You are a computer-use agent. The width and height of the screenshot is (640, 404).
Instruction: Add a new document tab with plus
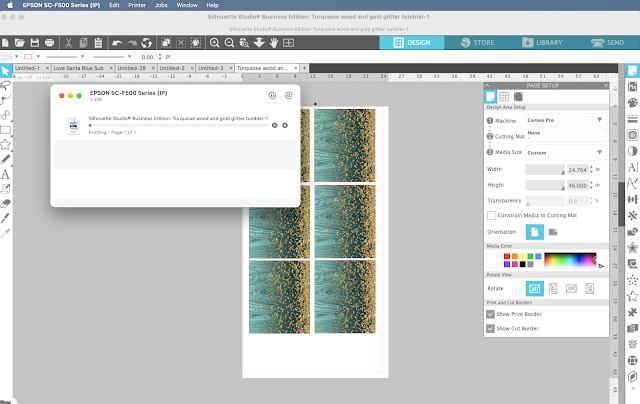304,68
